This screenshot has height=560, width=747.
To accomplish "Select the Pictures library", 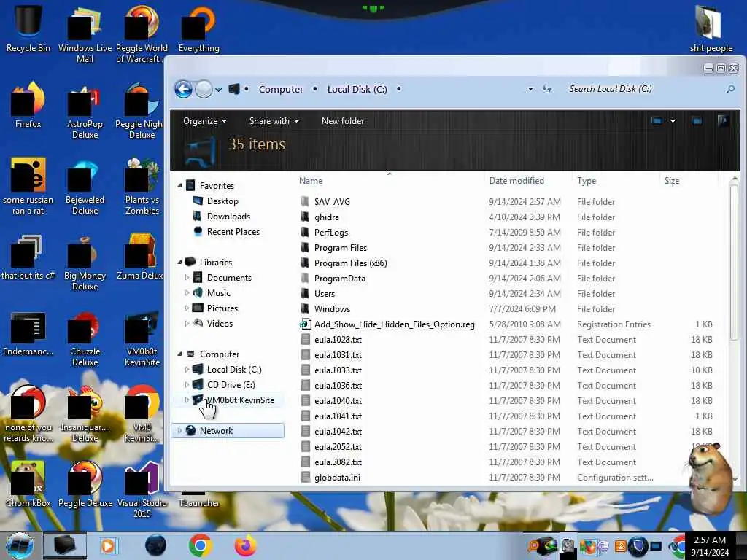I will (x=222, y=308).
